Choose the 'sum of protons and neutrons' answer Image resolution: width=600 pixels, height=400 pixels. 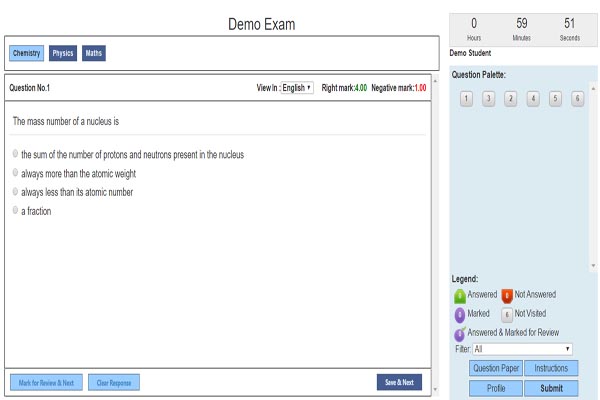click(x=16, y=155)
